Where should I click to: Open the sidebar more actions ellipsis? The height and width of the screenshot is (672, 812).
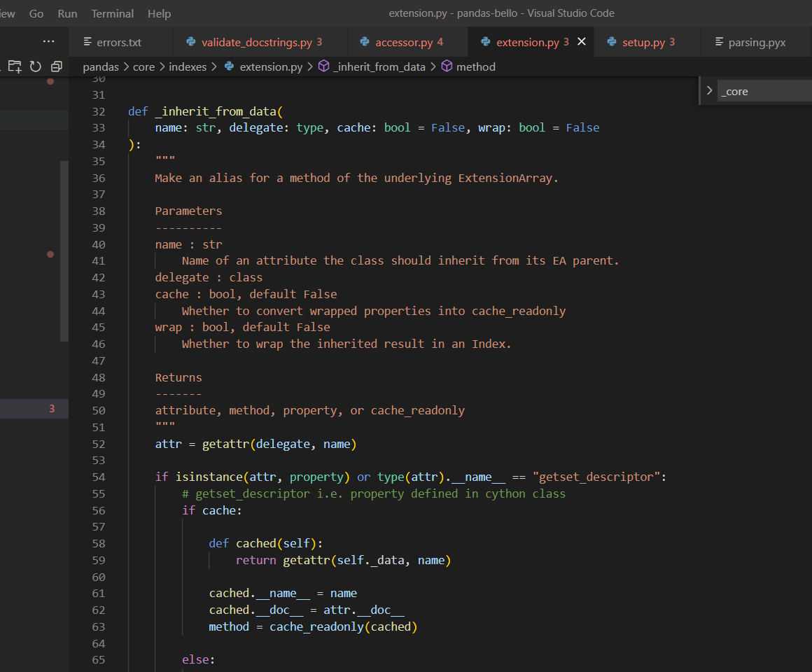(49, 41)
